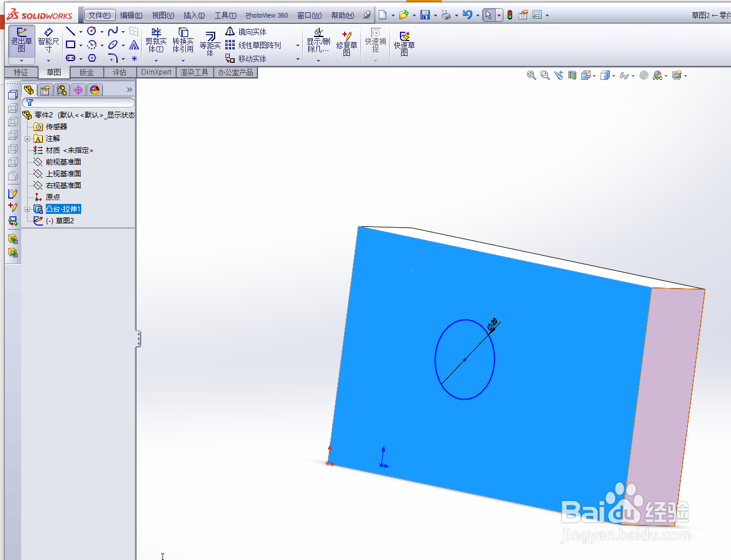Open the 插入 menu
Viewport: 731px width, 560px height.
194,15
